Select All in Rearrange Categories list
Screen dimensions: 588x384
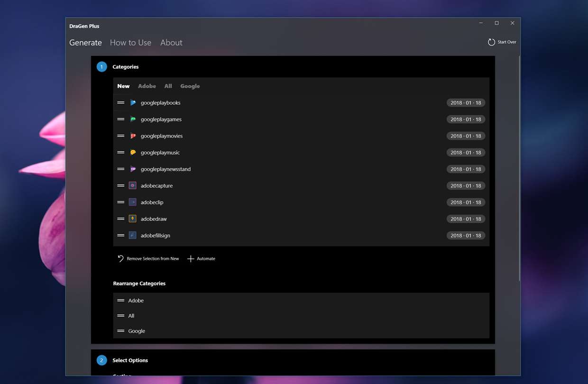(x=301, y=316)
